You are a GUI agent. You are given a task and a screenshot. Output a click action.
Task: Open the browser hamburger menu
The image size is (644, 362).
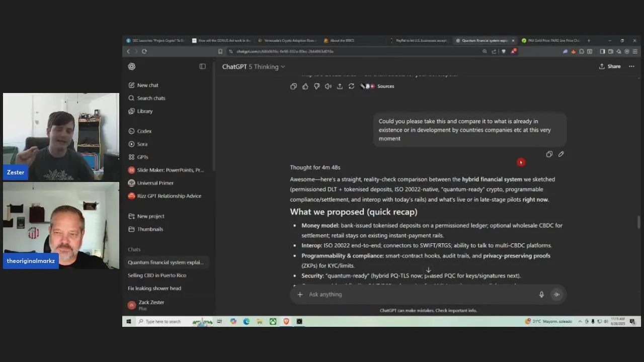[x=635, y=51]
